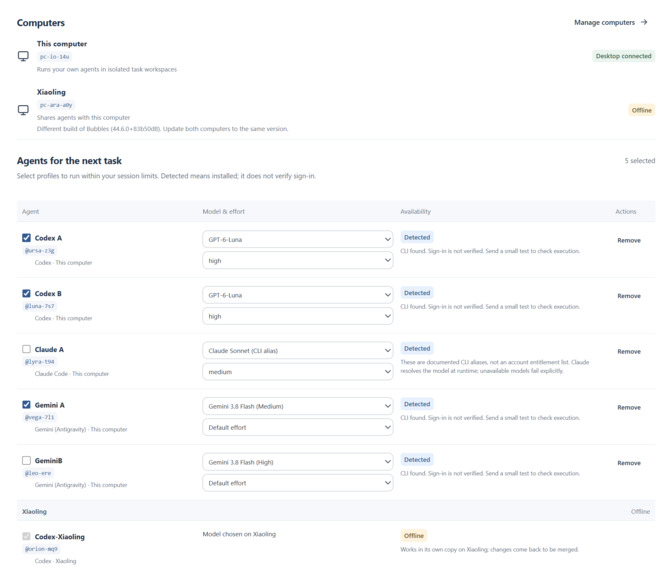Click the Agents for the next task heading
The width and height of the screenshot is (666, 573).
(69, 161)
